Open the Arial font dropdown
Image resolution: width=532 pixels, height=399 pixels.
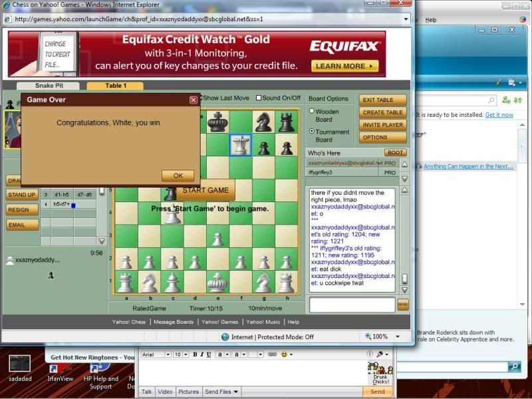click(168, 354)
